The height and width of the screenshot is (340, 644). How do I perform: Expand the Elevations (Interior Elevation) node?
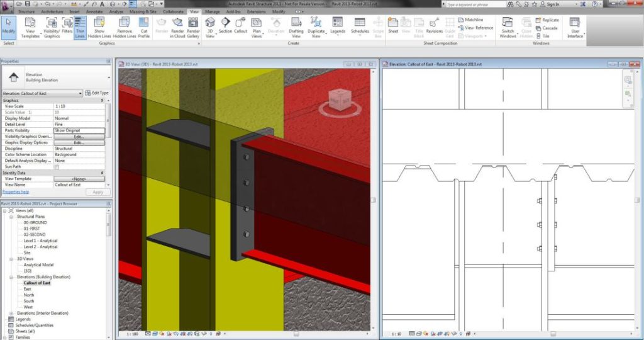[x=12, y=313]
